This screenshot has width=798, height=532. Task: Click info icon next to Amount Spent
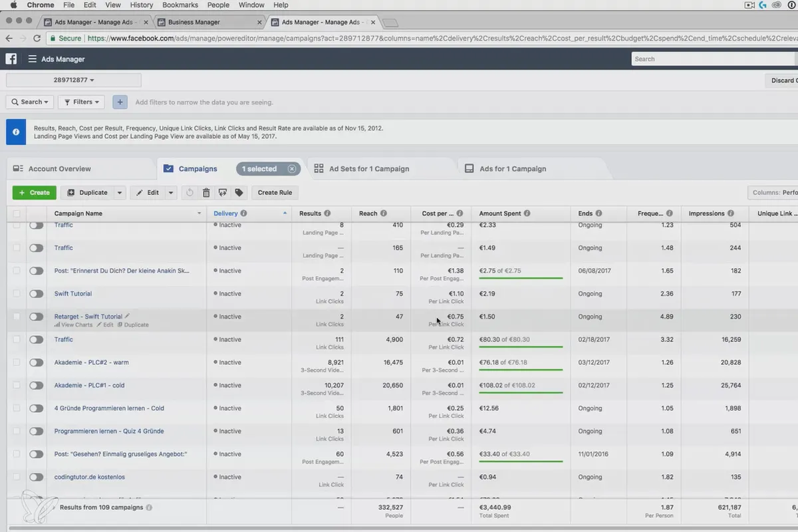pyautogui.click(x=527, y=213)
